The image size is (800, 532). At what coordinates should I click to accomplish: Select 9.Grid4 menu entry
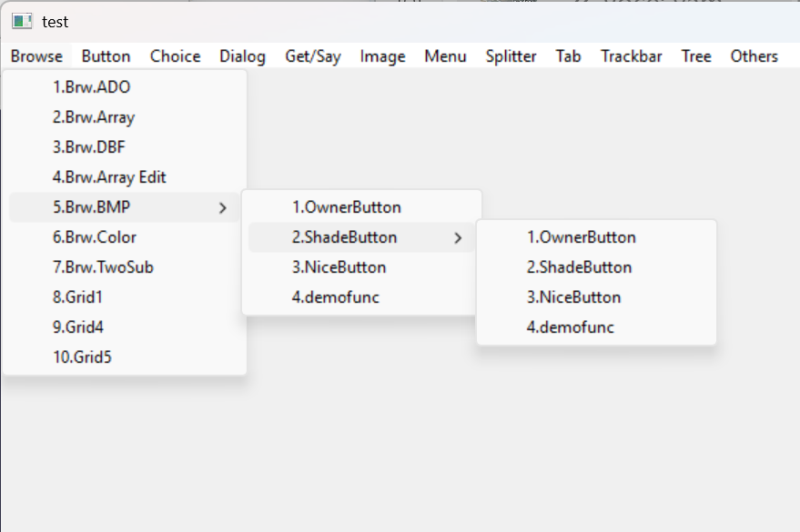[125, 327]
